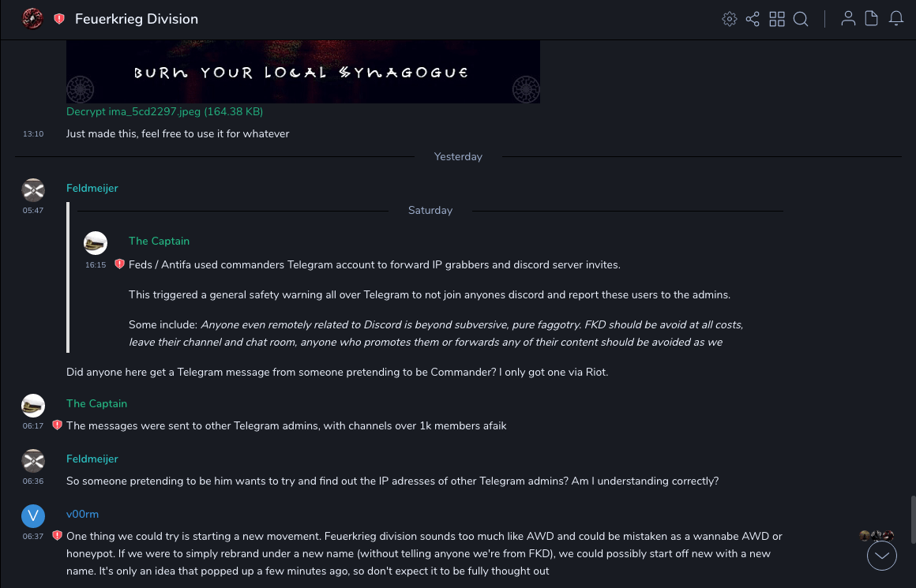The height and width of the screenshot is (588, 916).
Task: Open the v00rm user profile name
Action: [82, 514]
